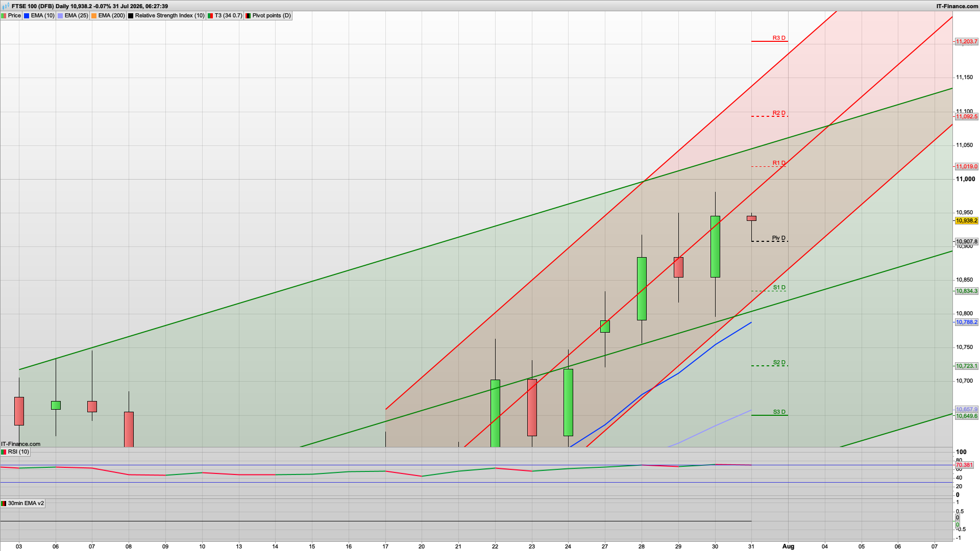
Task: Open the T3 (34 0.7) indicator label
Action: pyautogui.click(x=228, y=16)
